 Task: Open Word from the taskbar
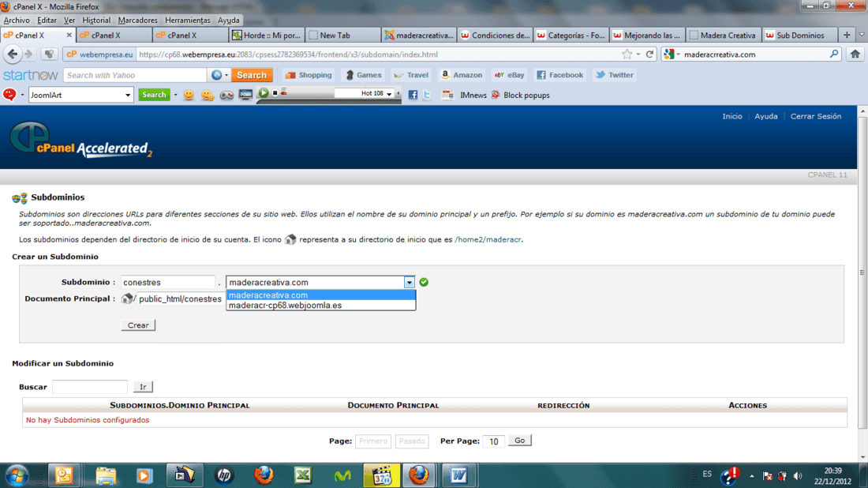click(x=459, y=475)
